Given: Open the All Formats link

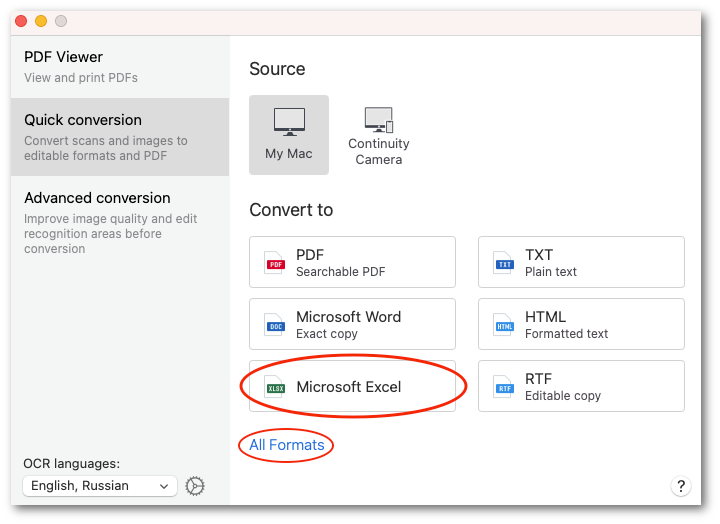Looking at the screenshot, I should 287,445.
